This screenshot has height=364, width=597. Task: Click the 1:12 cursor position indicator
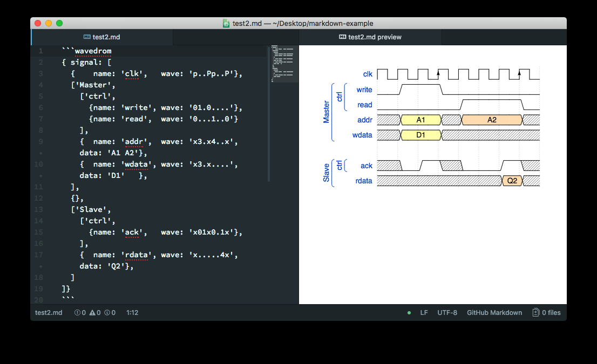132,313
